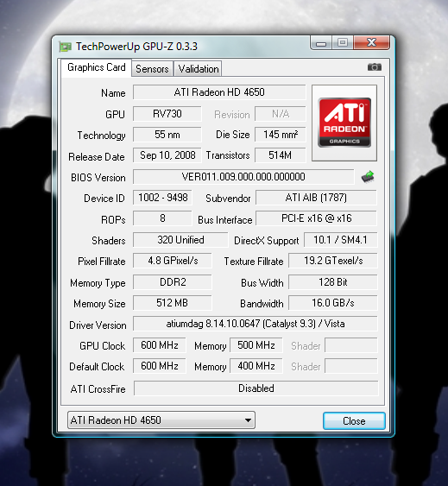
Task: Click the Memory Type label
Action: (98, 283)
